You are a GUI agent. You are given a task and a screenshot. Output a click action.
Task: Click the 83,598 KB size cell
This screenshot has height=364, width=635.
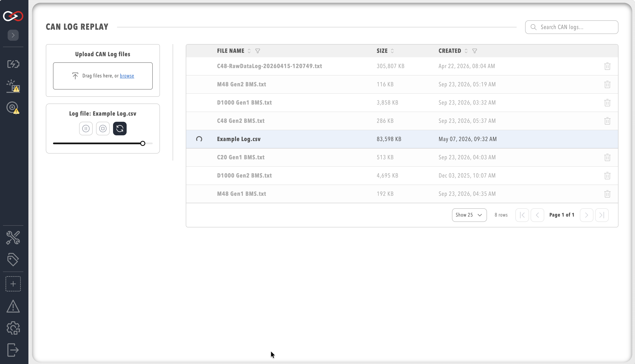click(x=389, y=139)
